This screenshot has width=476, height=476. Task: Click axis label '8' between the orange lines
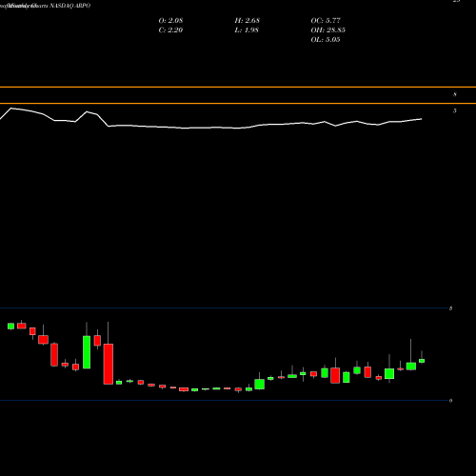coord(455,94)
